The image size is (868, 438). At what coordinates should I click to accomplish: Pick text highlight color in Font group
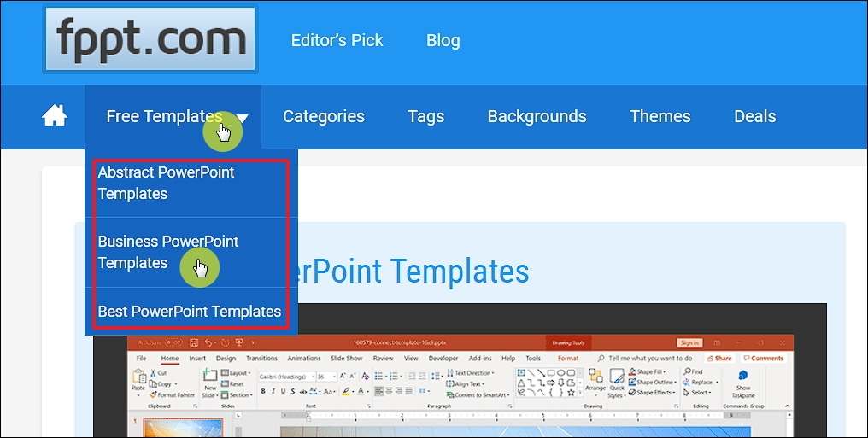345,392
